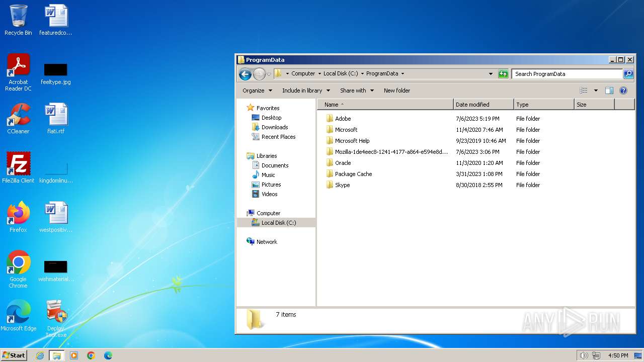Expand the Organize dropdown menu
644x362 pixels.
tap(257, 90)
